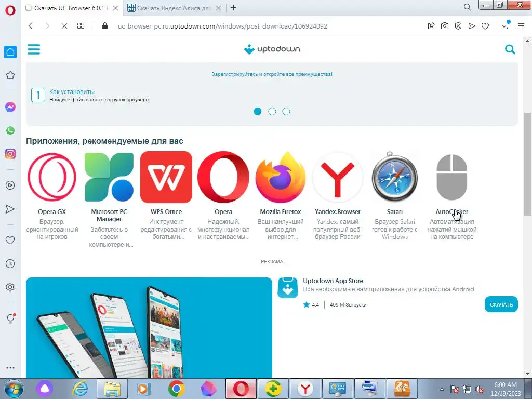Open Yandex Browser from taskbar
This screenshot has height=399, width=532.
[305, 389]
